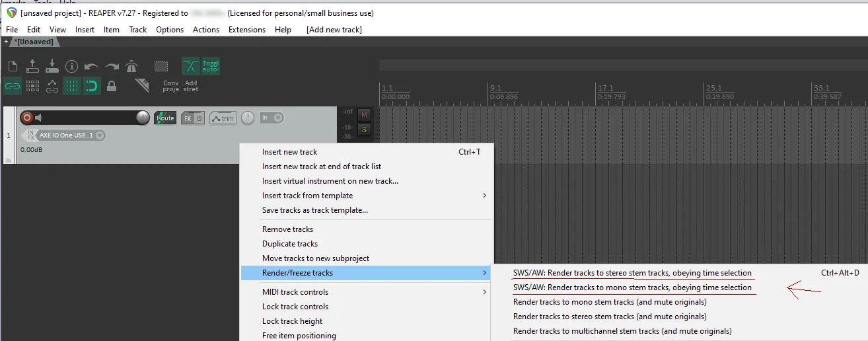
Task: Expand MIDI track controls submenu
Action: [x=366, y=292]
